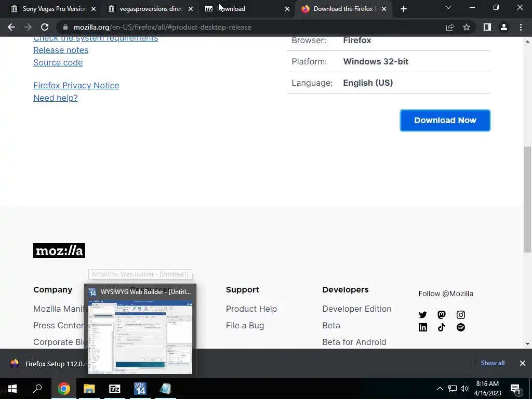Open the network status tray icon
The height and width of the screenshot is (399, 532).
click(x=453, y=389)
